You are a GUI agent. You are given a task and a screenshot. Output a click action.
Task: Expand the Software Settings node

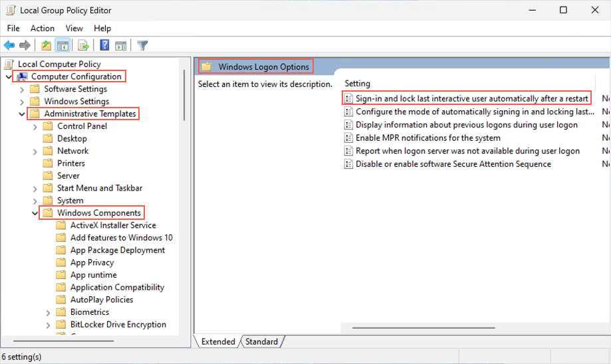coord(22,90)
